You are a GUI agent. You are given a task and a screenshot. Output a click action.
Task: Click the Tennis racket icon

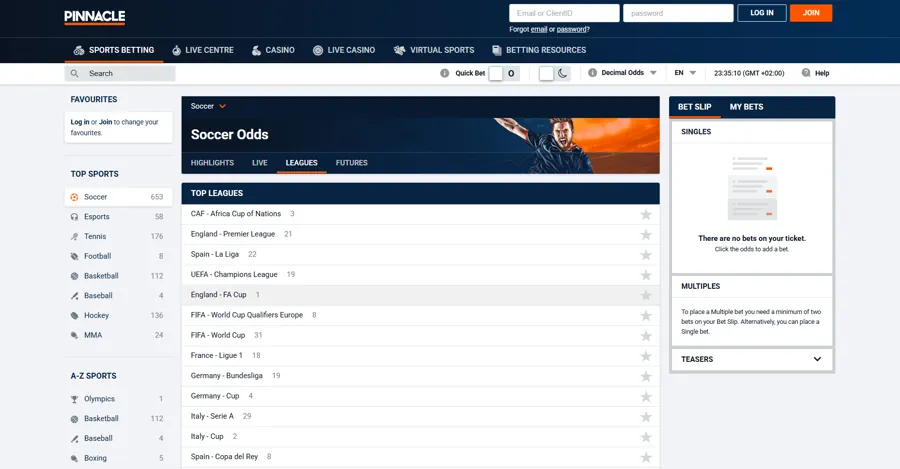(75, 237)
